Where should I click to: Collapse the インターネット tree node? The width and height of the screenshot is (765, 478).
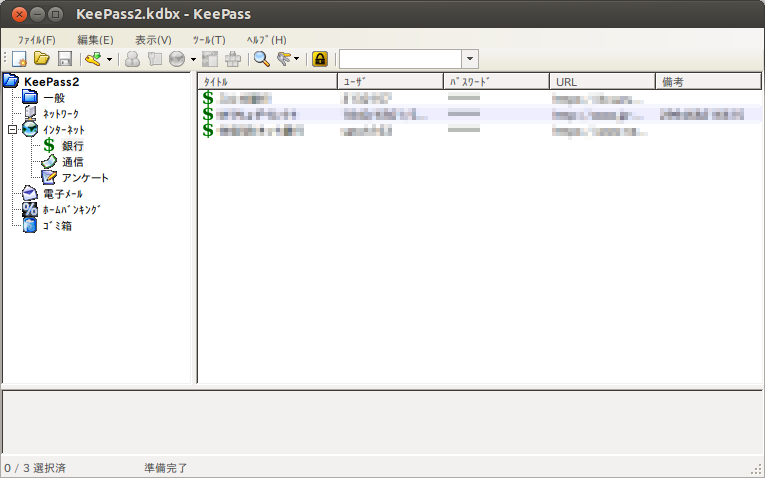point(12,130)
